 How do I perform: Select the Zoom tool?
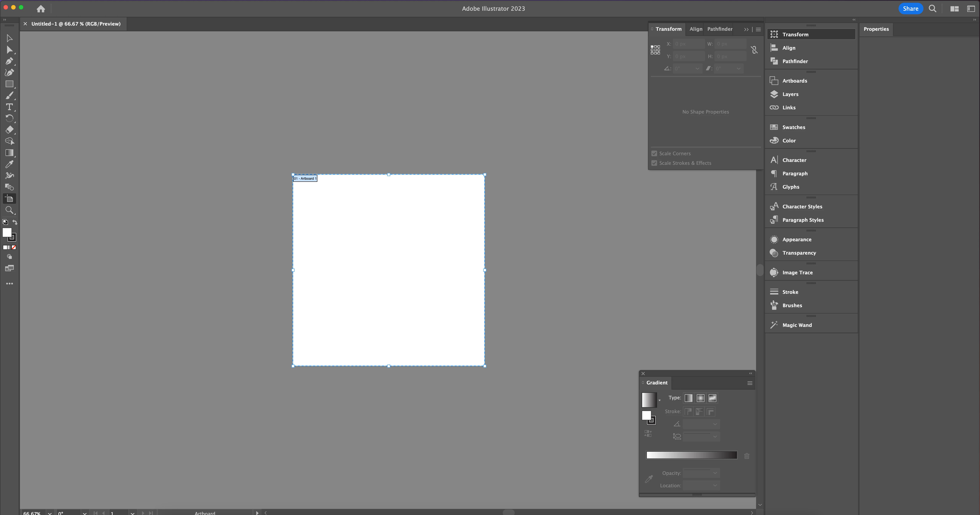[x=10, y=210]
